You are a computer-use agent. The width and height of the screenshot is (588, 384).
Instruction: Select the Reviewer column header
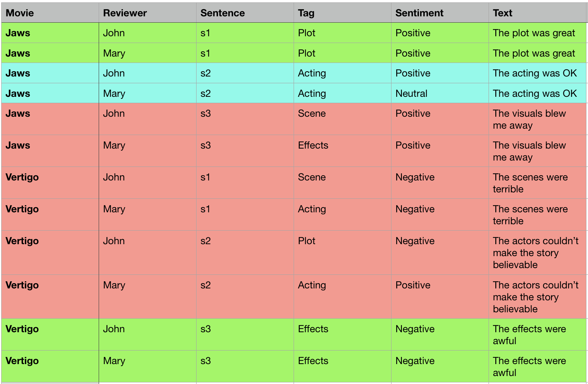pyautogui.click(x=148, y=13)
